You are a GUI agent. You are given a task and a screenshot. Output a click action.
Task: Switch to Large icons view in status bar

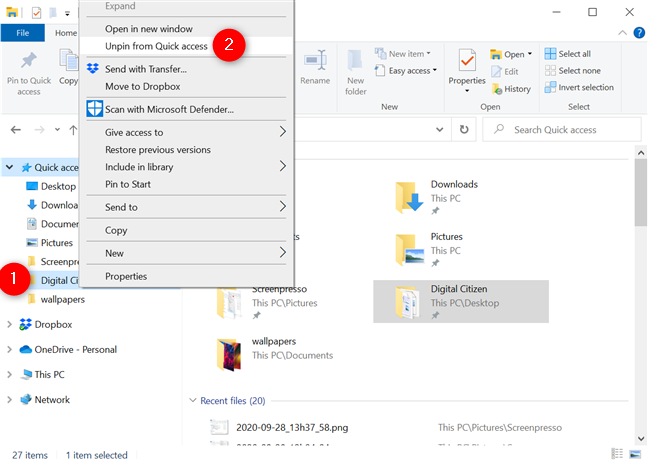click(x=635, y=454)
